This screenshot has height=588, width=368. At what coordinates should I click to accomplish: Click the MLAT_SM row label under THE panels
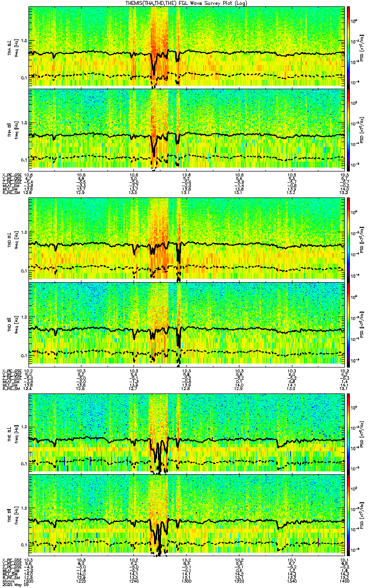click(11, 571)
